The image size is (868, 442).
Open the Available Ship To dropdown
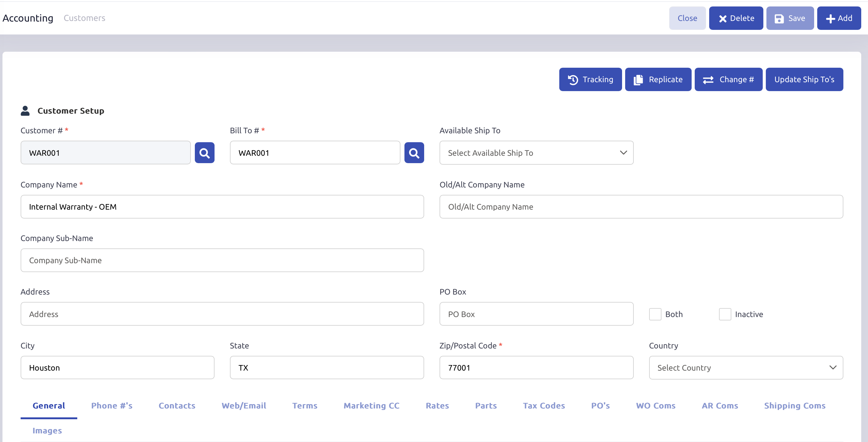pos(536,153)
